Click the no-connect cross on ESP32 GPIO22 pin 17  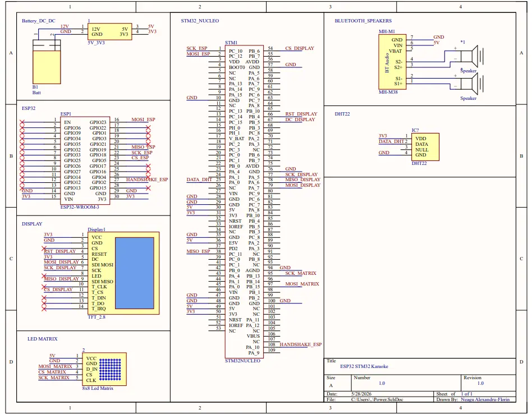click(x=148, y=128)
